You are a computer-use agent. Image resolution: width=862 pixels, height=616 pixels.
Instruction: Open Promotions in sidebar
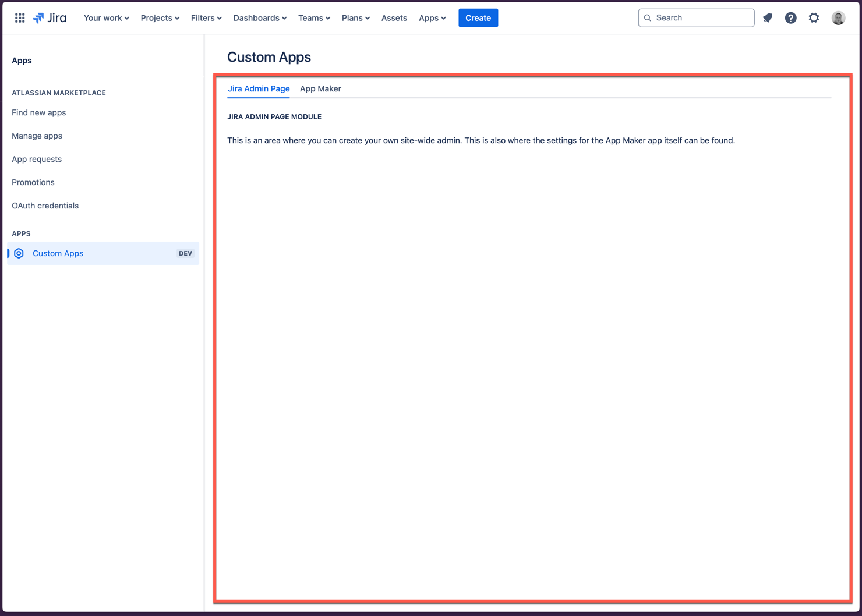click(x=33, y=182)
